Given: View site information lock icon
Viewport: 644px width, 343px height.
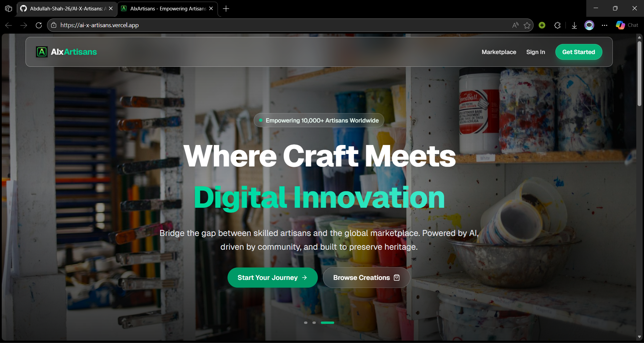Looking at the screenshot, I should (x=54, y=25).
